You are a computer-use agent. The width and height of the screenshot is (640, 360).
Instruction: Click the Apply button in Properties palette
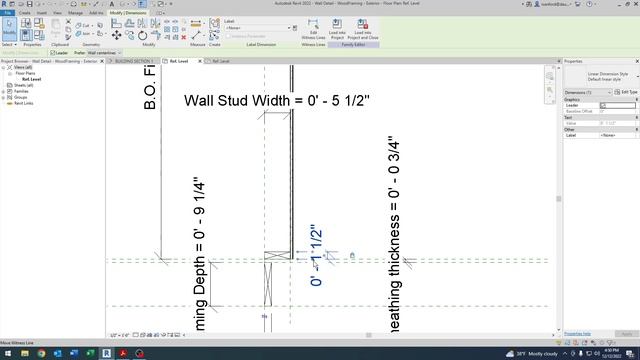(x=627, y=334)
